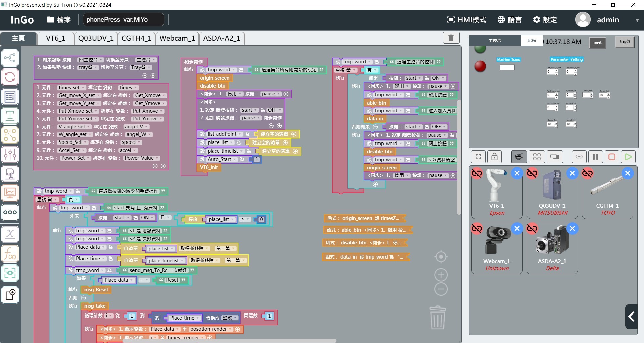This screenshot has height=343, width=644.
Task: Click the fullscreen icon in device panel
Action: tap(478, 157)
